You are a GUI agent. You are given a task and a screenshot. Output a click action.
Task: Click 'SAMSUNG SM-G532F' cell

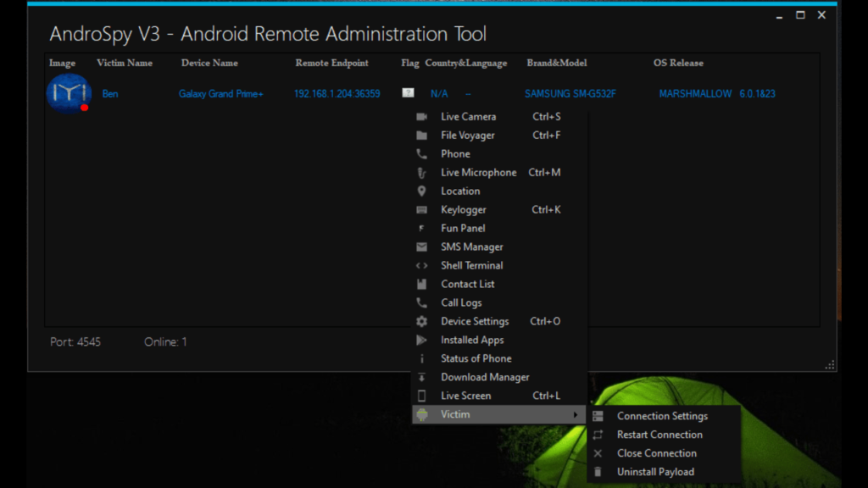pos(570,93)
